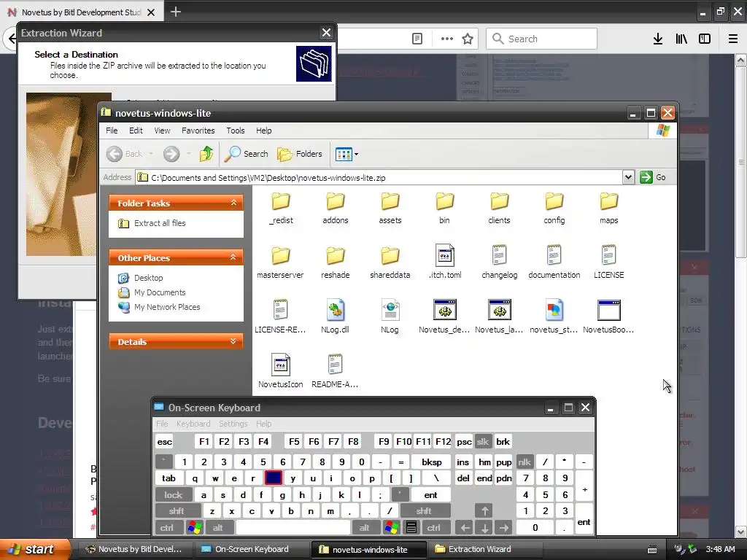Image resolution: width=747 pixels, height=560 pixels.
Task: Go to Desktop in Other Places
Action: tap(148, 278)
